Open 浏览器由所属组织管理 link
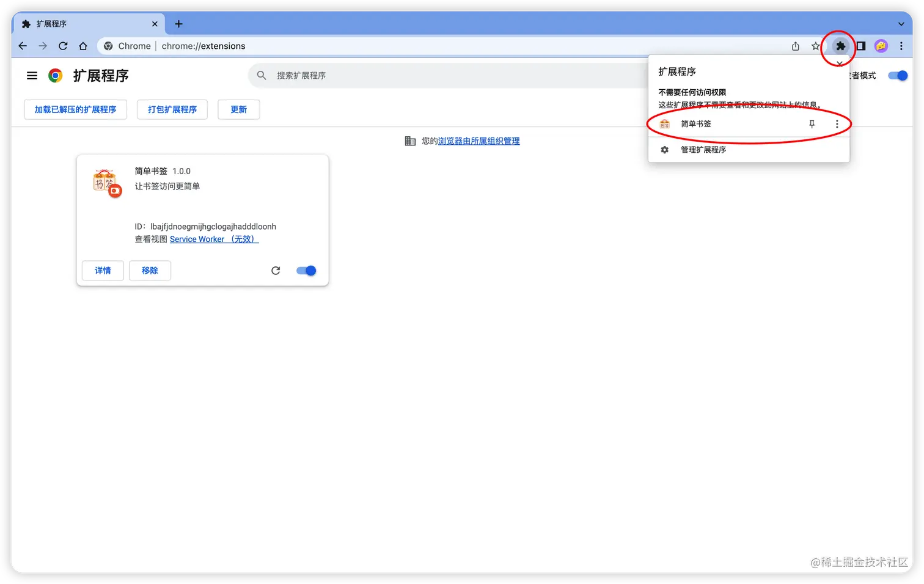Viewport: 924px width, 584px height. 479,141
